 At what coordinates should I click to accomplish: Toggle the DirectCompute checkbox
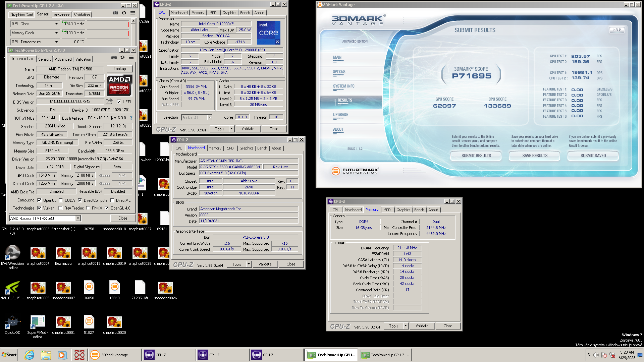click(80, 200)
